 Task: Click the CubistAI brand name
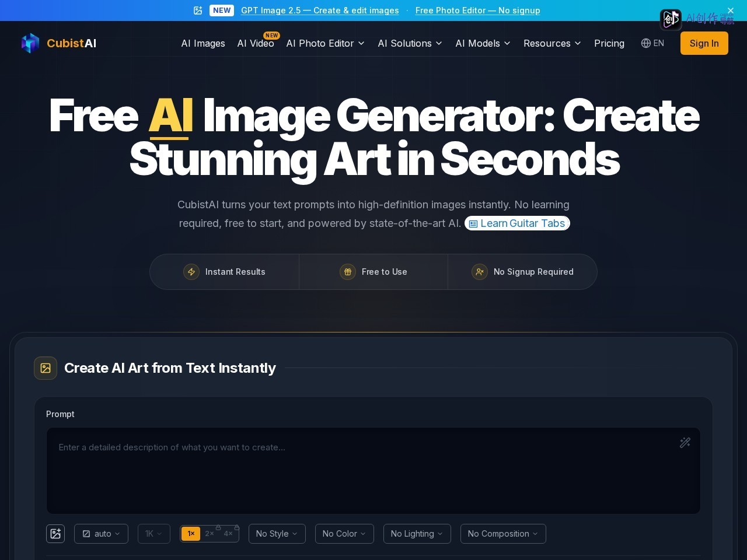72,43
